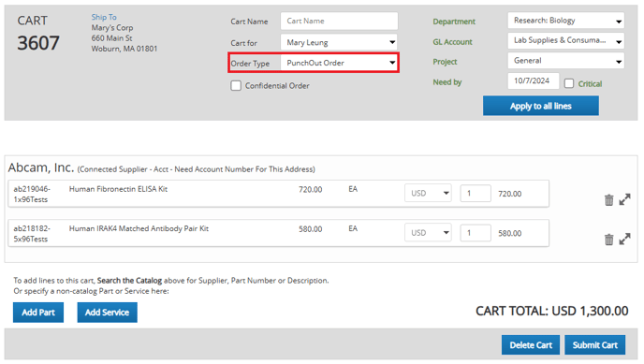Viewport: 644px width, 364px height.
Task: Click Apply to all lines button
Action: point(540,106)
